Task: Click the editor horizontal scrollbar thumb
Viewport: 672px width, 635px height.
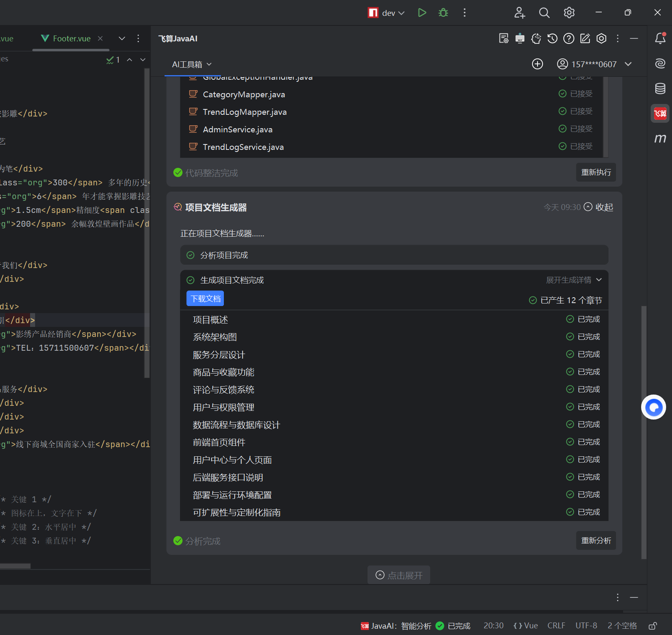Action: click(15, 566)
